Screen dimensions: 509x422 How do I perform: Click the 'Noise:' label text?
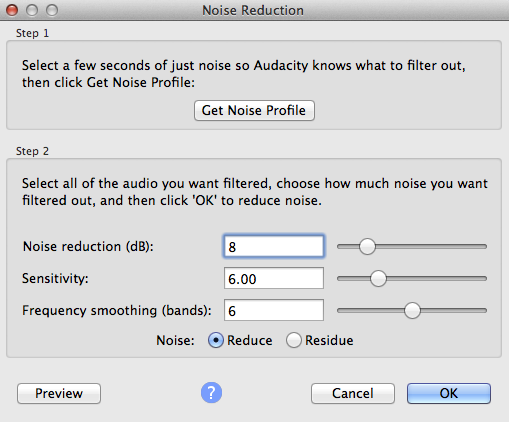pos(175,341)
